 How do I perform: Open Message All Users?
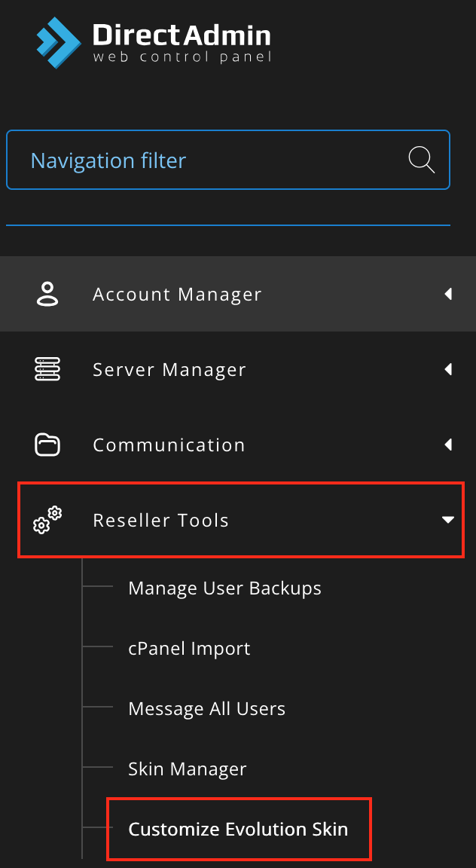206,708
